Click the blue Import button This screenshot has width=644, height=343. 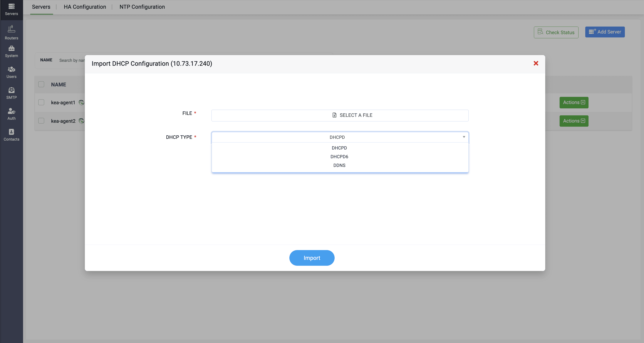tap(312, 258)
